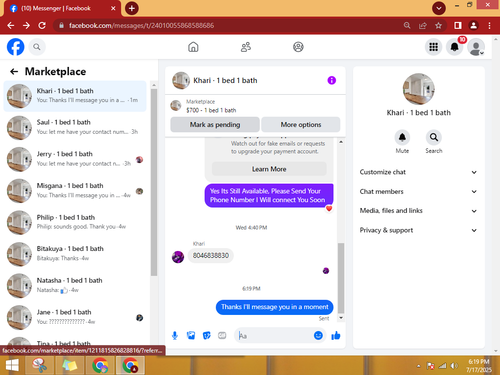Open Natasha - 1 bed 1 bath conversation
The width and height of the screenshot is (500, 375).
75,286
